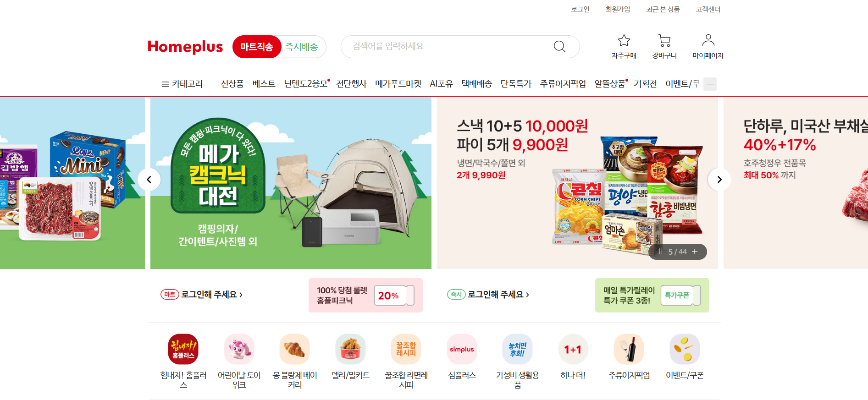Open 마이페이지 person icon
The width and height of the screenshot is (868, 400).
708,40
